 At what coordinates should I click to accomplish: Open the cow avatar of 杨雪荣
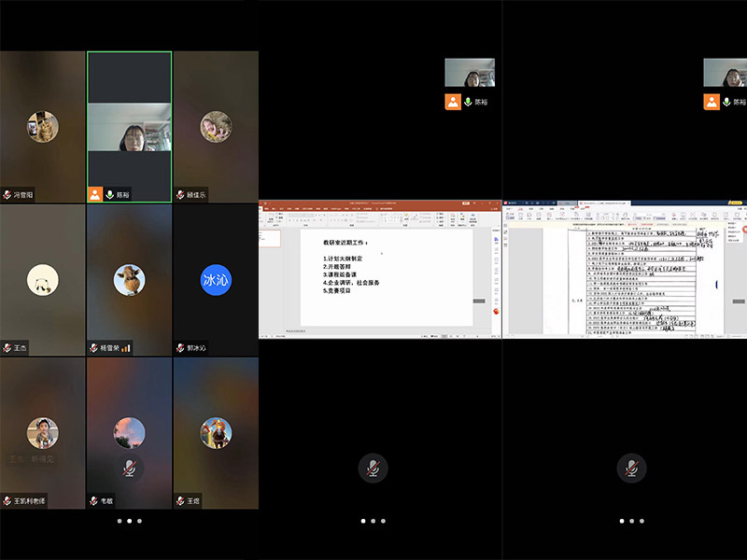coord(130,280)
